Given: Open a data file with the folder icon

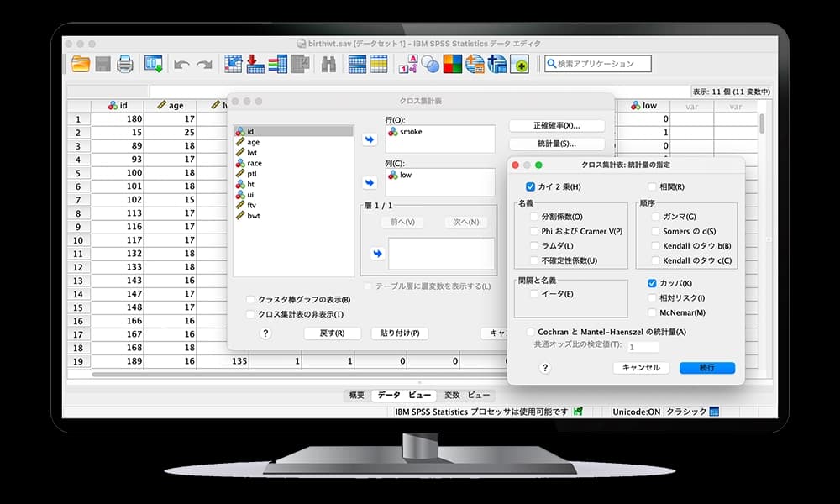Looking at the screenshot, I should [81, 65].
